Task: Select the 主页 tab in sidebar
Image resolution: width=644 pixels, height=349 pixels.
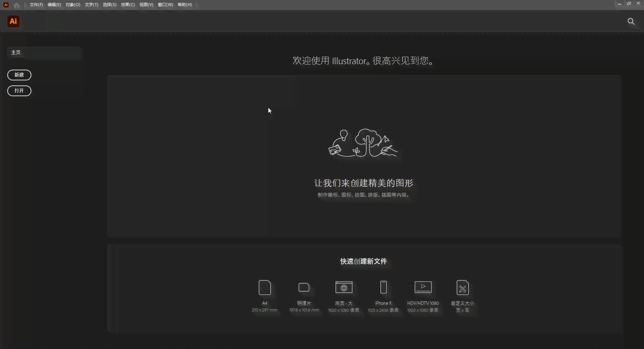Action: click(x=44, y=53)
